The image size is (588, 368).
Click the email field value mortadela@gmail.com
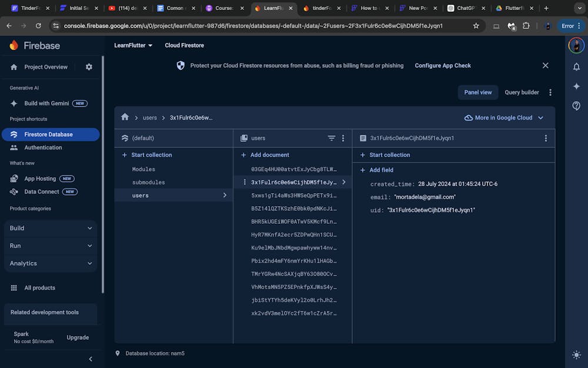point(425,197)
